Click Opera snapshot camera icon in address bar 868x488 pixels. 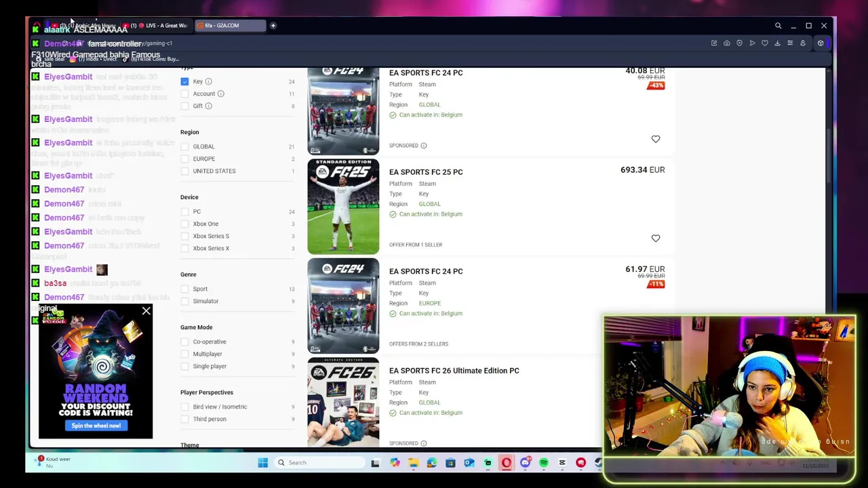point(727,43)
